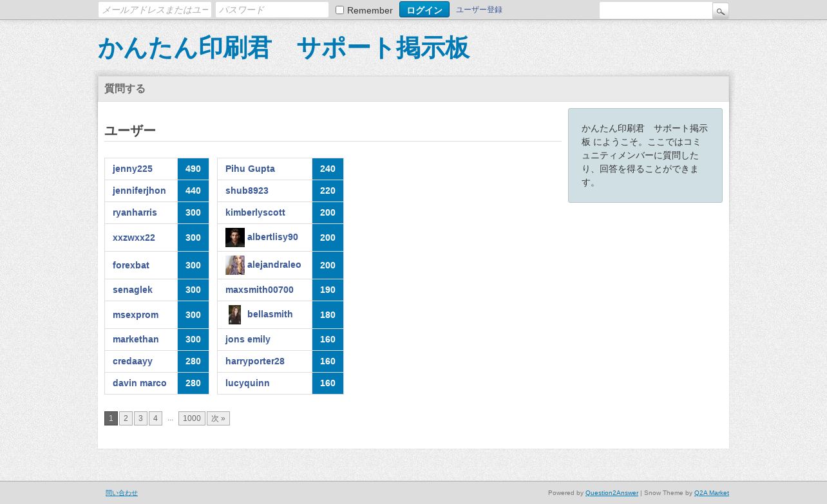Open the Q2A Market footer link
Image resolution: width=827 pixels, height=504 pixels.
click(x=712, y=493)
